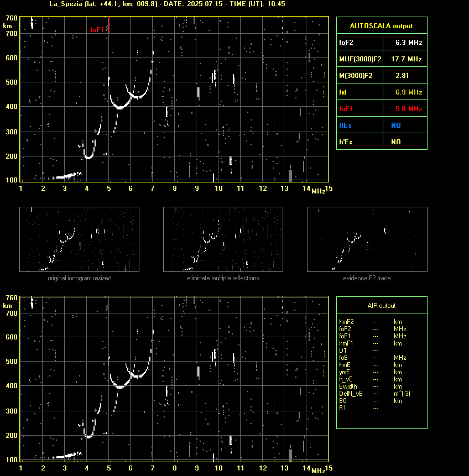The height and width of the screenshot is (476, 469).
Task: Click the foF2 value 6.3 MHz
Action: [409, 43]
